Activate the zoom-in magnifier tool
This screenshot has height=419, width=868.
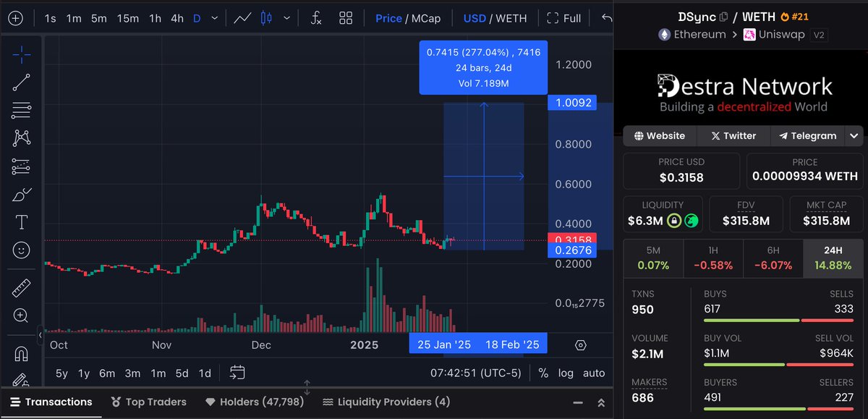[21, 316]
